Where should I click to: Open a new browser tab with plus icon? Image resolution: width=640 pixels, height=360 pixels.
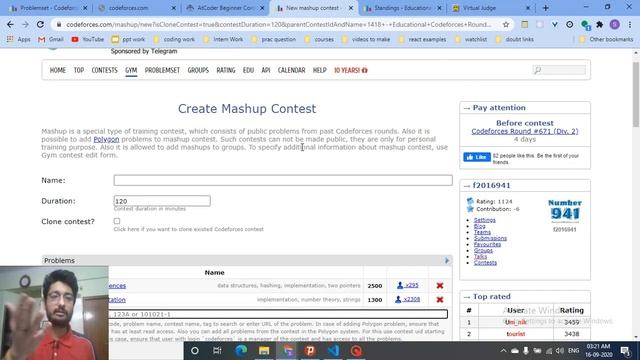coord(546,8)
